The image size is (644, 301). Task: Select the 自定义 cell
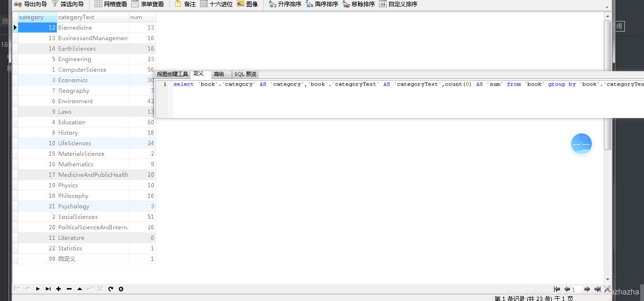click(x=93, y=259)
